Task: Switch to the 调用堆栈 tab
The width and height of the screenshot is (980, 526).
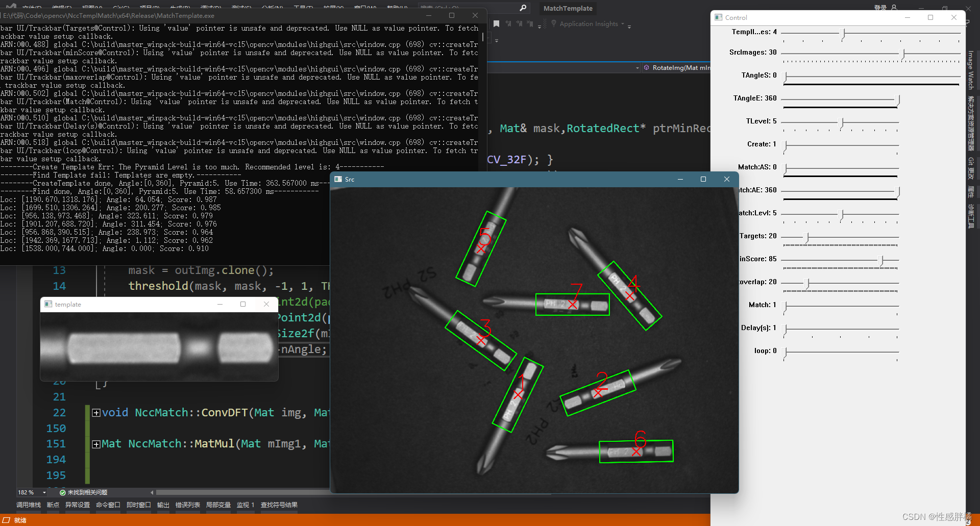Action: click(29, 505)
